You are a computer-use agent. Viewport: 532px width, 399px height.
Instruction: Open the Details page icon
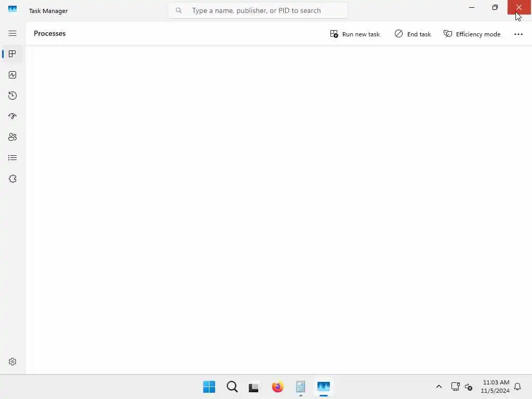click(x=12, y=158)
